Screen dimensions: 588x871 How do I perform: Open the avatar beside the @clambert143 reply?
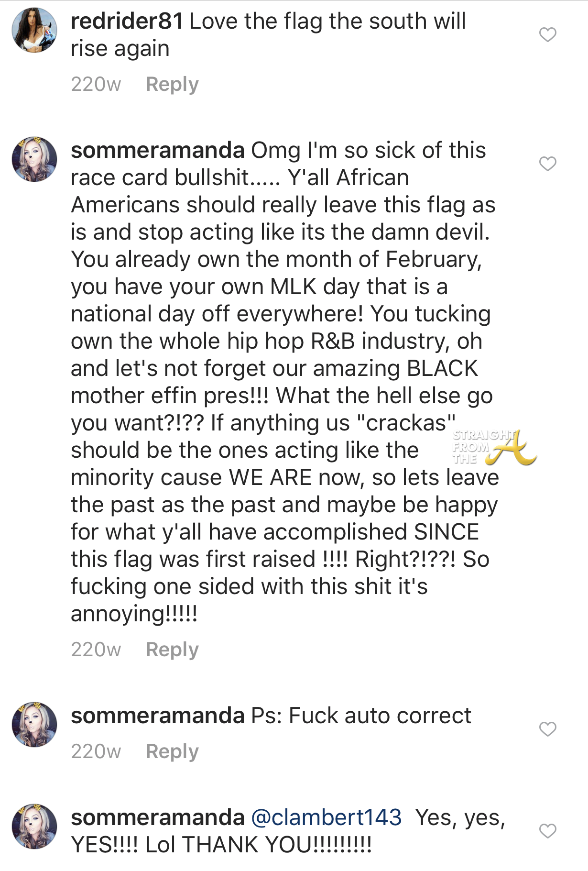coord(34,827)
